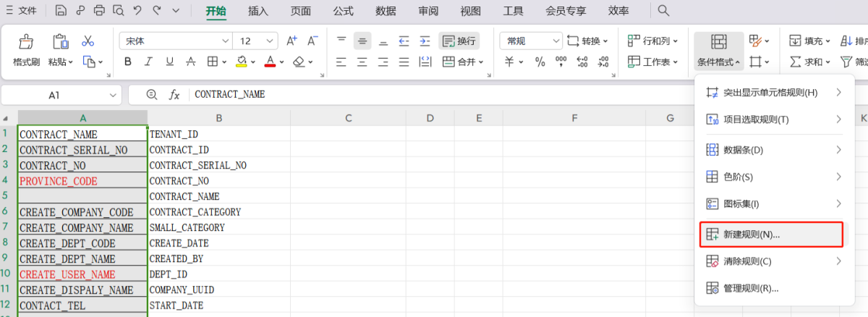Expand the Name Box dropdown (A1)
The height and width of the screenshot is (317, 868).
click(114, 95)
